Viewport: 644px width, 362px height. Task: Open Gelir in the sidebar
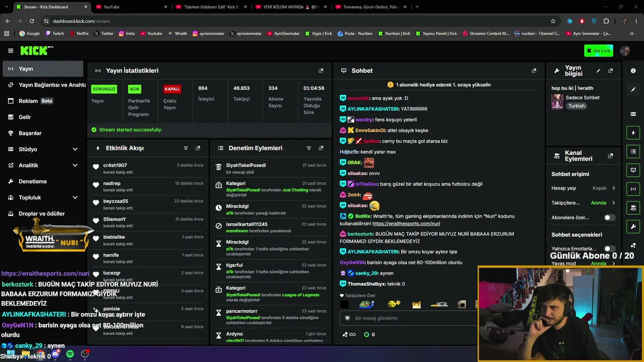coord(43,117)
